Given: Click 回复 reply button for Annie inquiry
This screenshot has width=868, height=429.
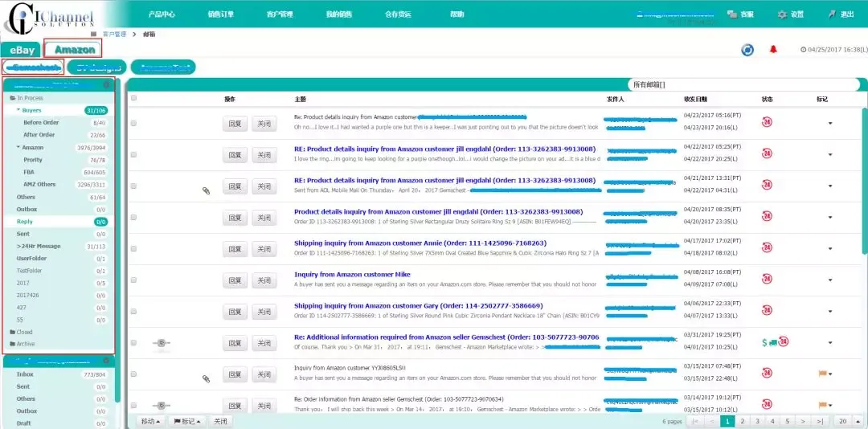Looking at the screenshot, I should click(235, 249).
